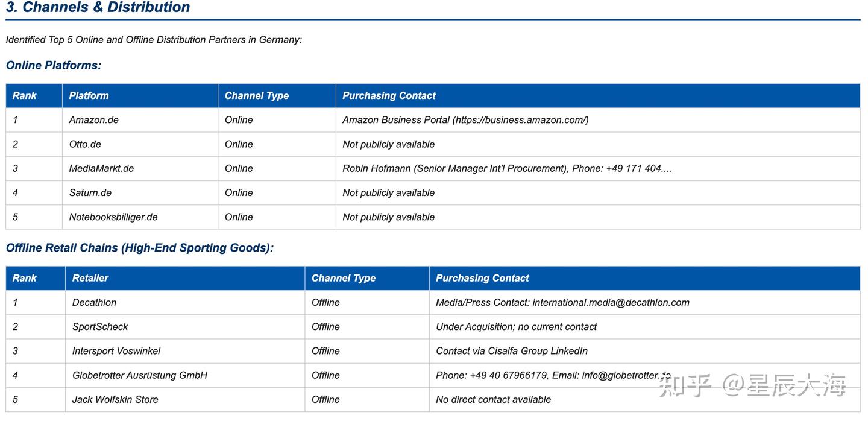Screen dimensions: 868x421
Task: Click the "Platform" column header
Action: pyautogui.click(x=89, y=96)
